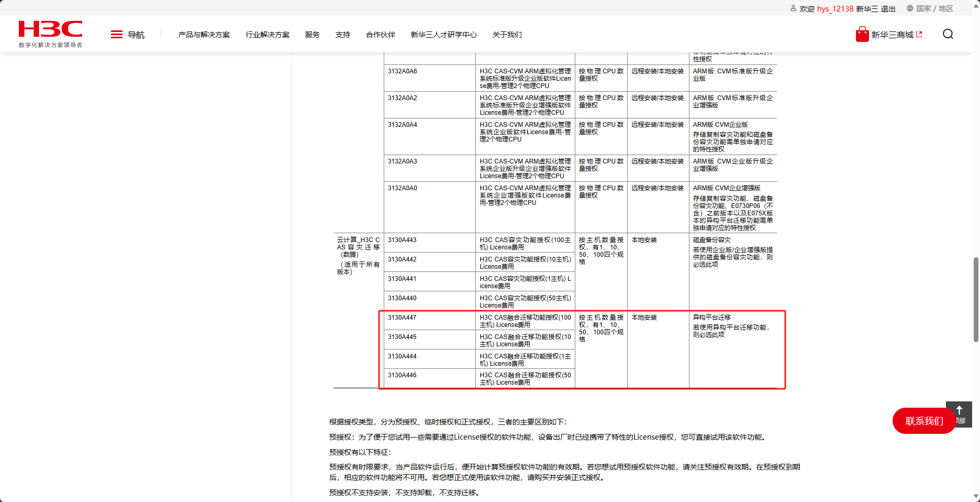Click the search magnifier icon
The image size is (980, 502).
coord(948,35)
